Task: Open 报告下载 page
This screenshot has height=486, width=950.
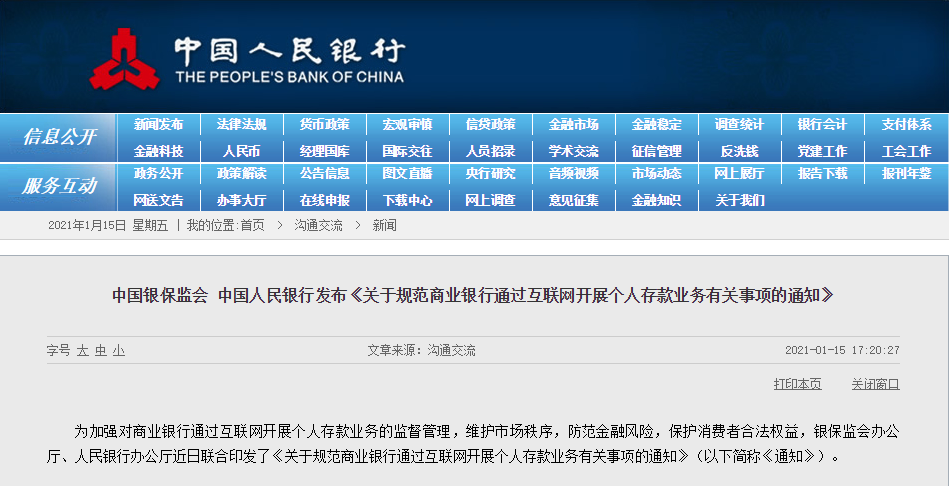Action: 822,173
